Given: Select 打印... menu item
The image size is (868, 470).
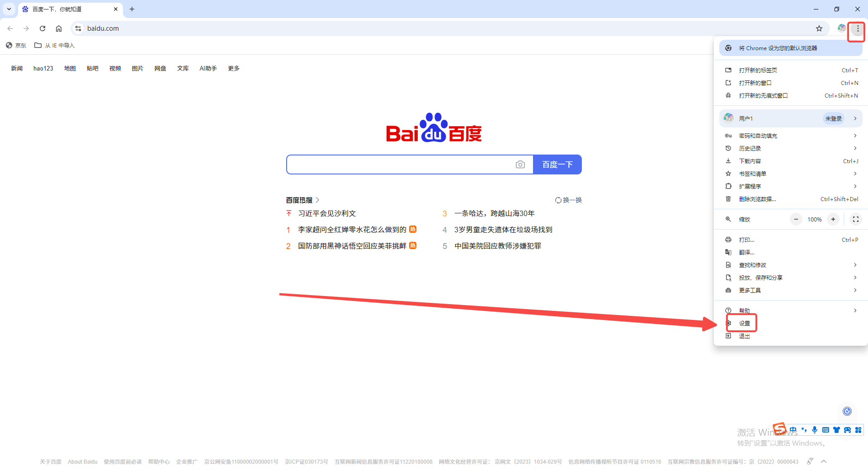Looking at the screenshot, I should (791, 240).
